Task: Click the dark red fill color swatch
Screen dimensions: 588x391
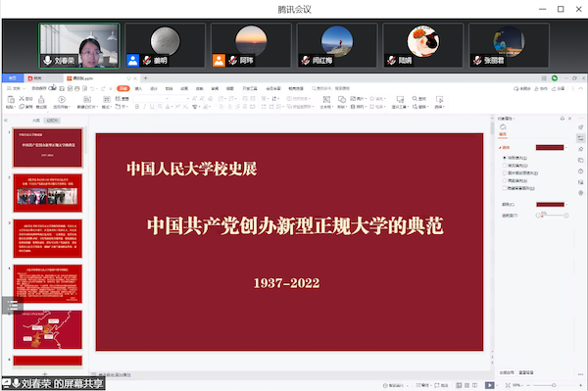Action: click(x=550, y=147)
